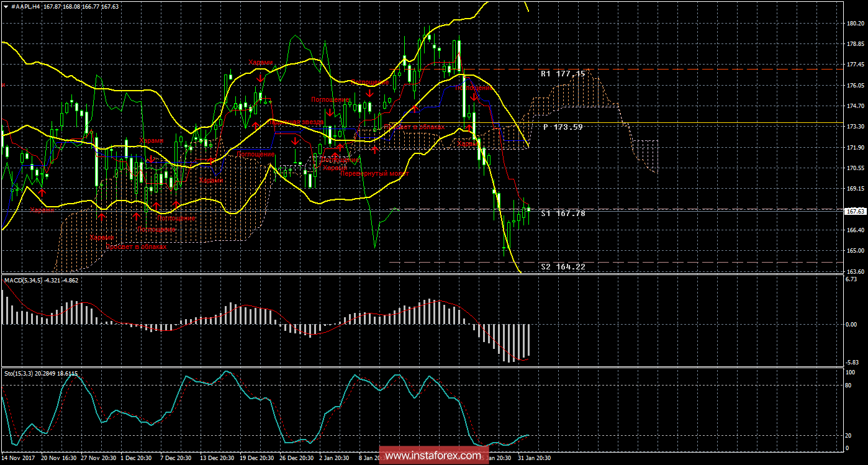Select the S1 167.78 support level label
This screenshot has width=868, height=465.
(563, 214)
